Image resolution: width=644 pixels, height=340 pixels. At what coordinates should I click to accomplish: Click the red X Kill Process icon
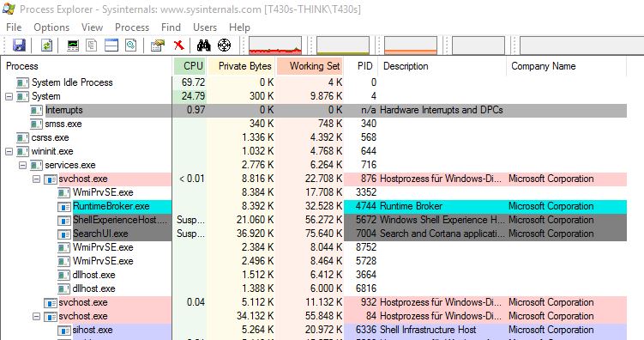click(178, 46)
